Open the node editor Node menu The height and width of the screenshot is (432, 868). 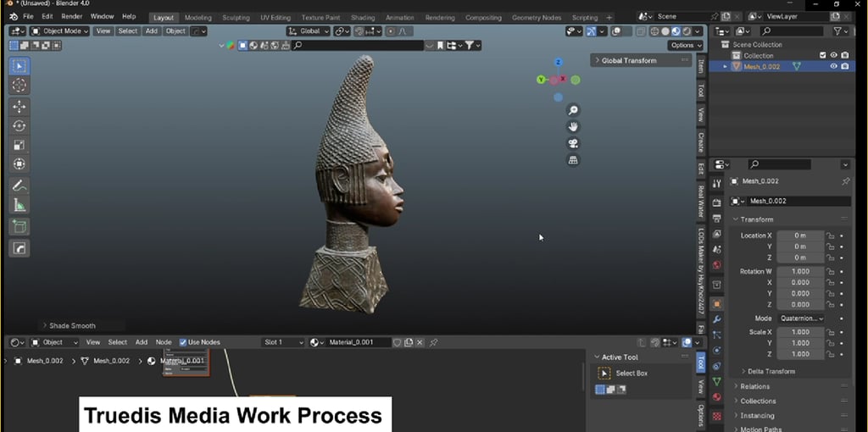(x=164, y=342)
